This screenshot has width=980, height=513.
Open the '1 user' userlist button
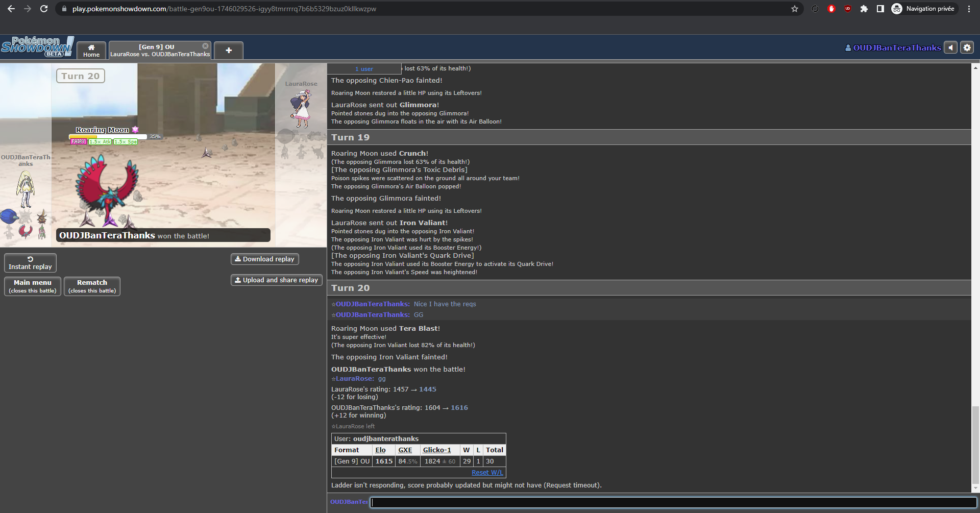tap(364, 69)
